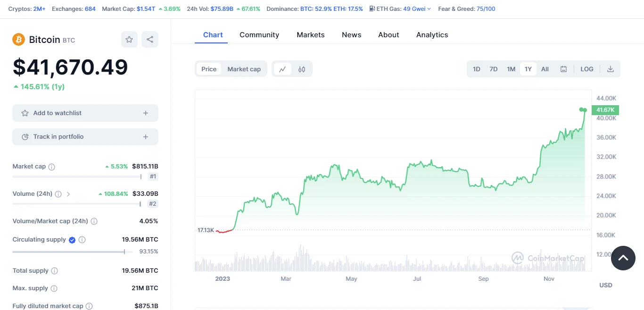
Task: Click the 4.05% Volume/Market cap value
Action: click(x=149, y=221)
